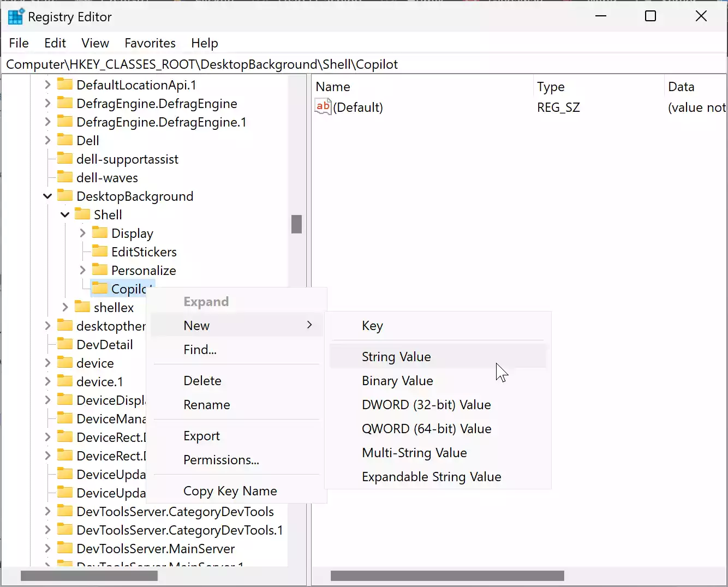
Task: Click the tree pane vertical scrollbar thumb
Action: point(296,224)
